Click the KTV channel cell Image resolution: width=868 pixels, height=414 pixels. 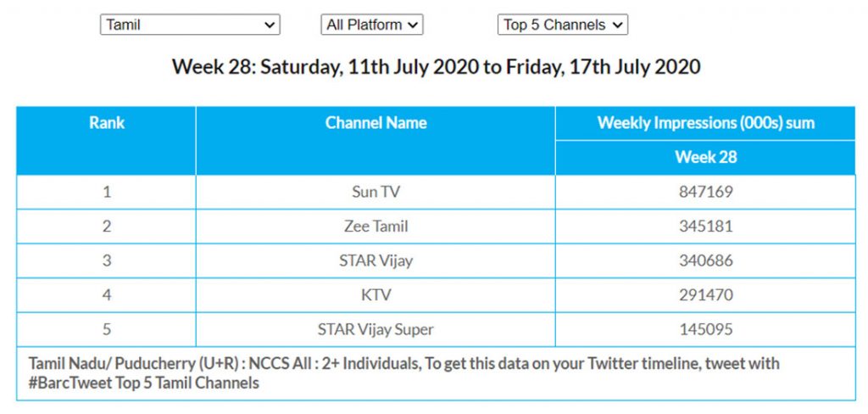[376, 295]
